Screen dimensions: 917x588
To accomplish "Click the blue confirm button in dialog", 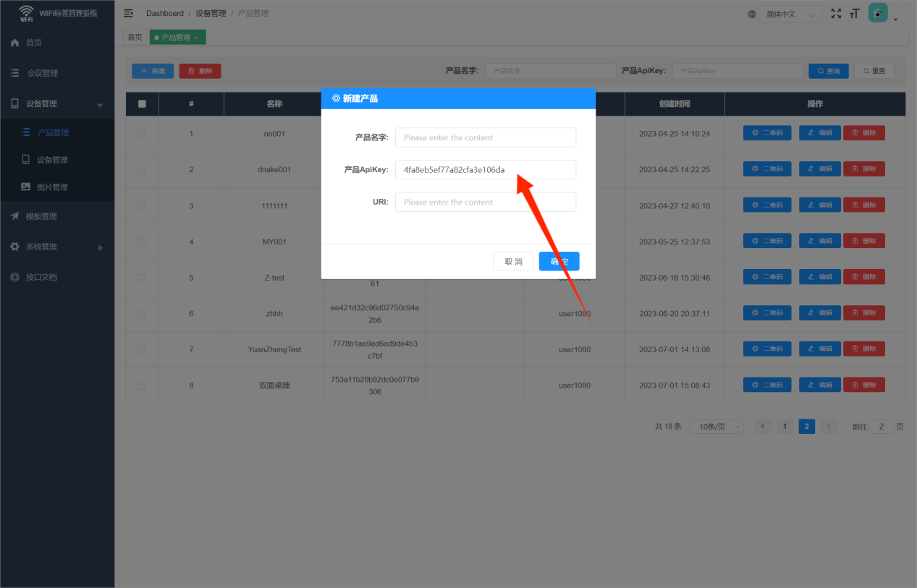I will point(559,261).
